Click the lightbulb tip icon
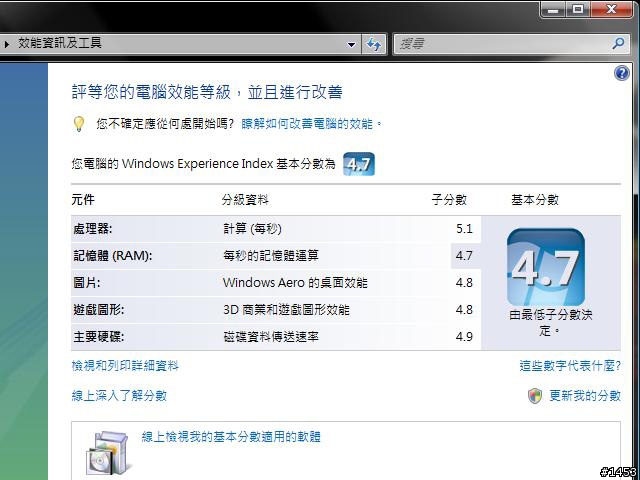 click(79, 124)
